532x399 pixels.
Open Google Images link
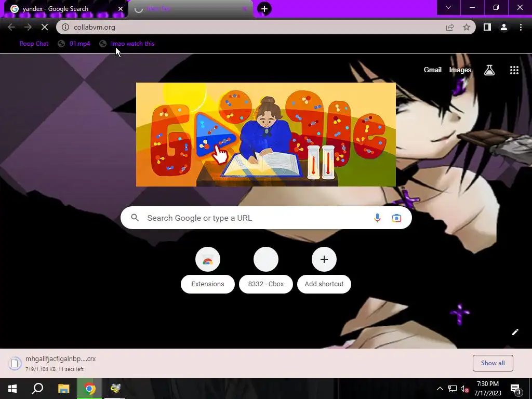[460, 70]
